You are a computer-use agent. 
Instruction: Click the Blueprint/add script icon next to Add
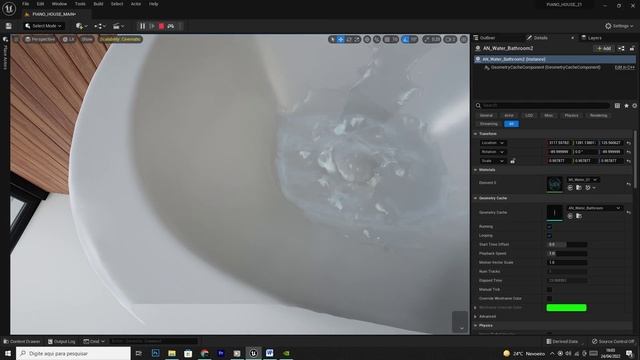[621, 49]
